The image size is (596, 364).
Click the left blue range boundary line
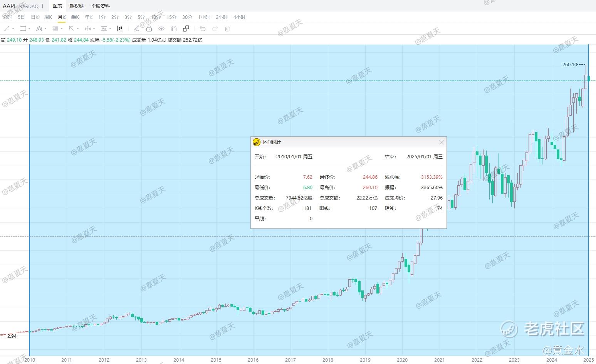click(30, 200)
